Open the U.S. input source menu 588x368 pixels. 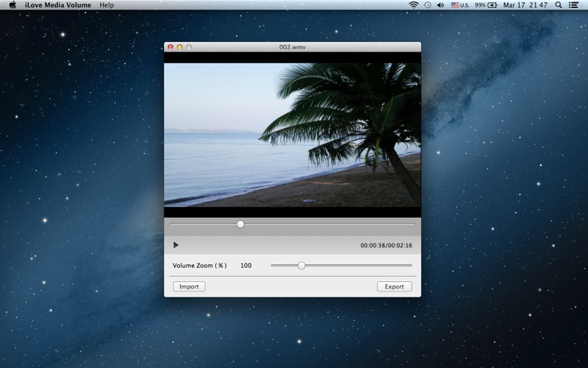(460, 5)
